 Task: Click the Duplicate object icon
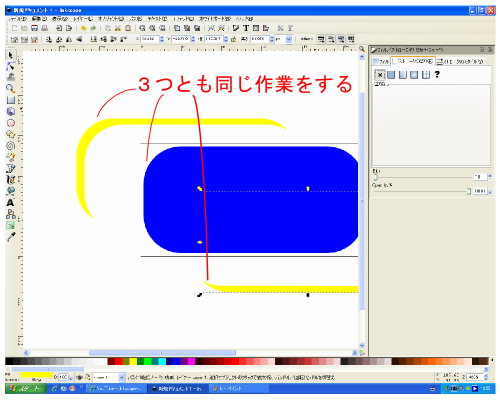177,28
